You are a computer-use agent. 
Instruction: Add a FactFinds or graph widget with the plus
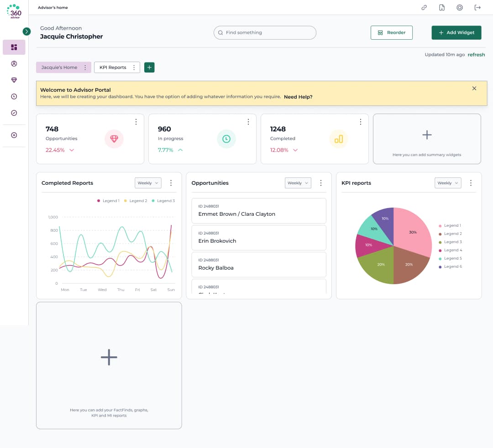(x=109, y=357)
